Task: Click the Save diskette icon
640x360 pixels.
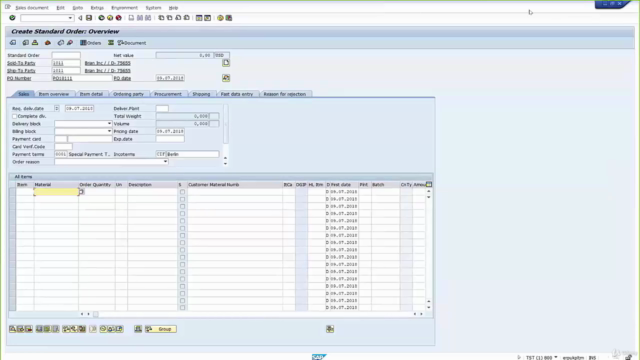Action: [x=89, y=18]
